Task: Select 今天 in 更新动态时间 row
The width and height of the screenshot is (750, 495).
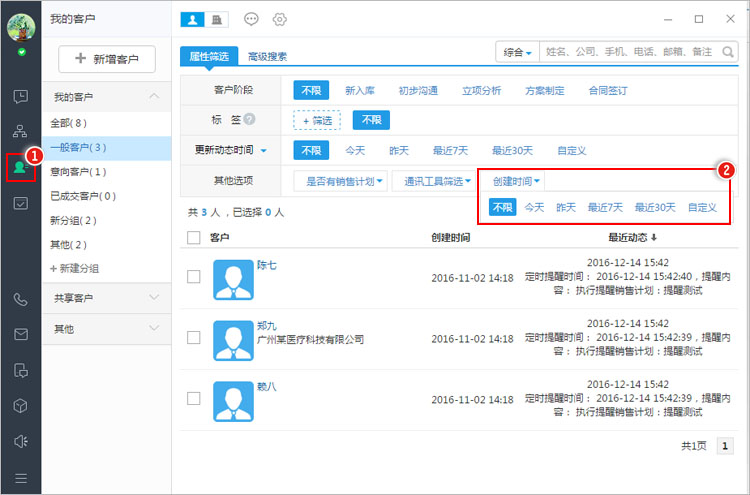Action: pyautogui.click(x=355, y=151)
